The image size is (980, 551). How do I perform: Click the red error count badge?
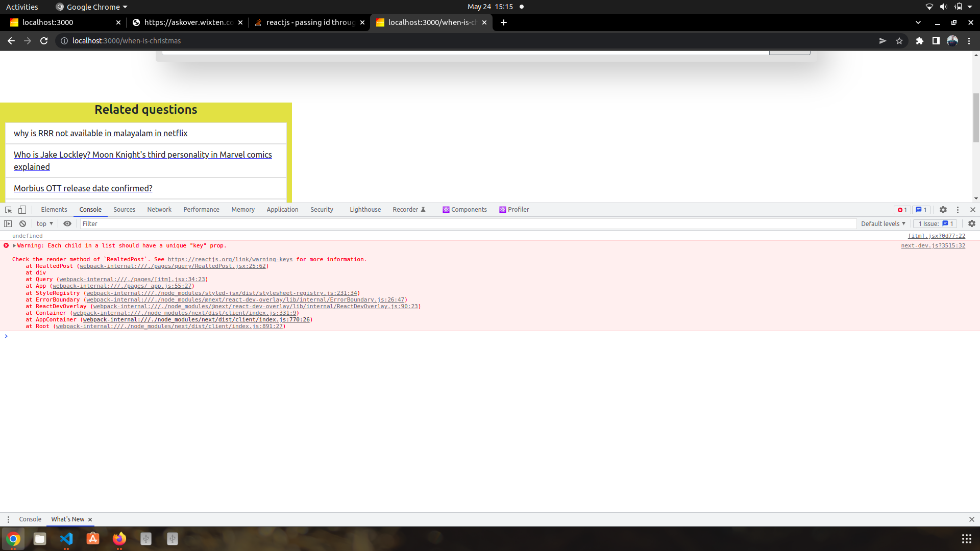(x=902, y=210)
